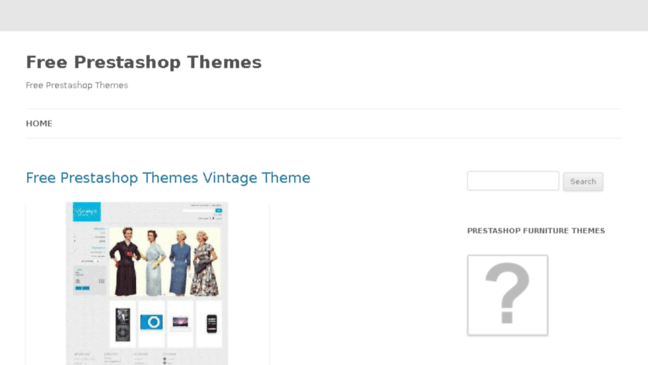
Task: Click the blue vintage logo in the preview
Action: 87,212
